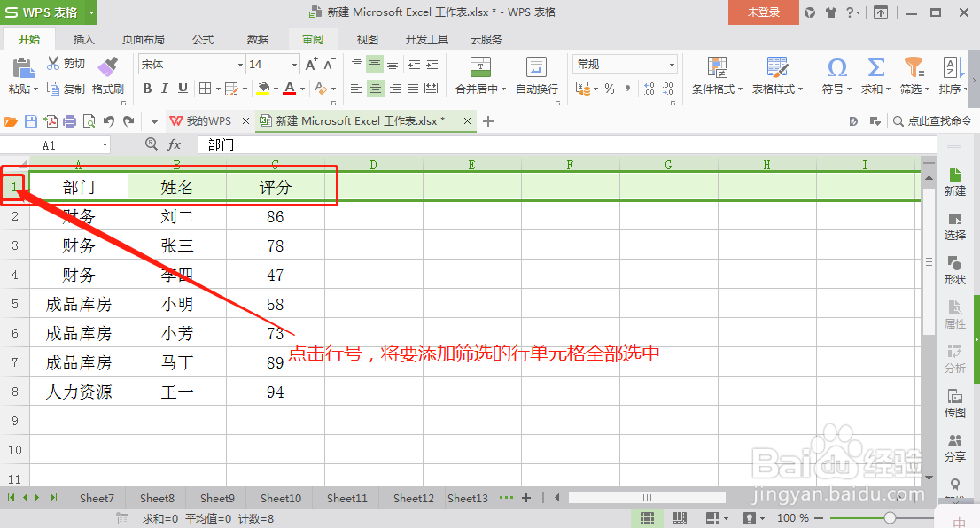980x528 pixels.
Task: Expand the font size dropdown showing 14
Action: (292, 63)
